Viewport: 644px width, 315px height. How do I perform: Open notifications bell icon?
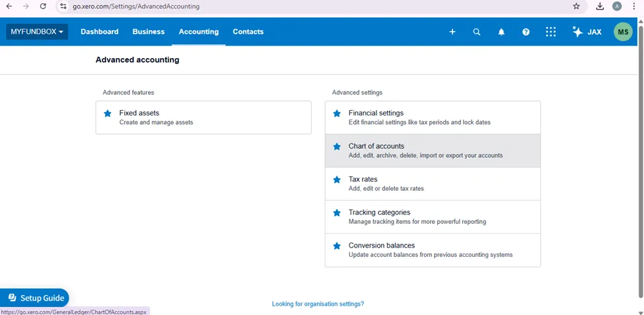(x=501, y=32)
